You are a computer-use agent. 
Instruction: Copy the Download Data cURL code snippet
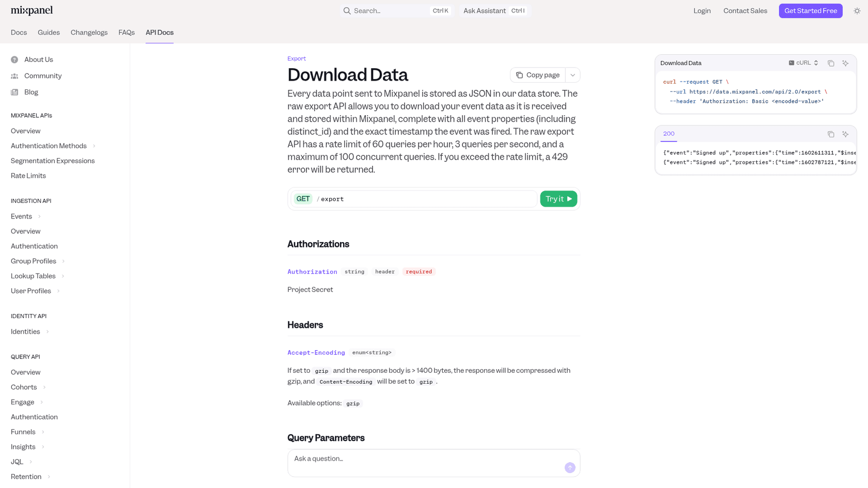pos(831,63)
